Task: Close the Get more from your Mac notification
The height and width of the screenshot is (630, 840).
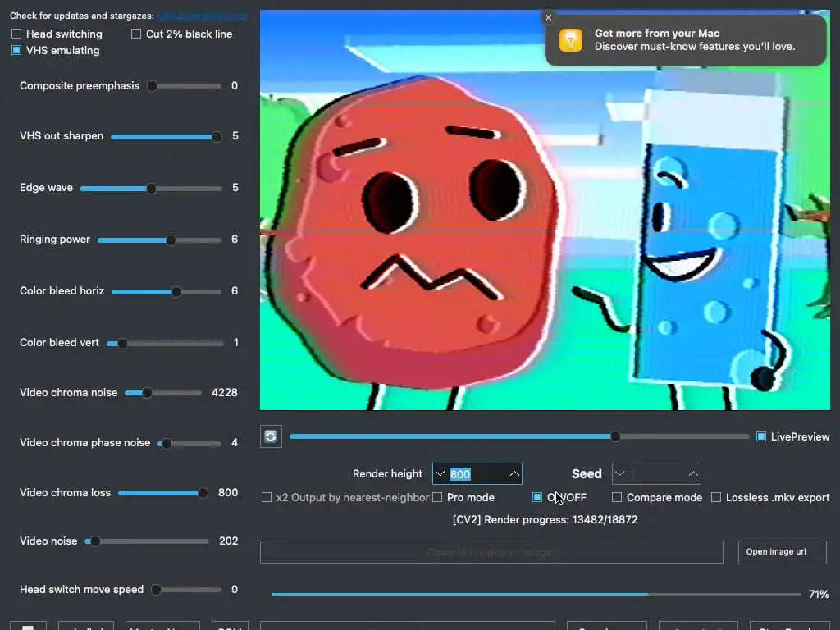Action: (548, 18)
